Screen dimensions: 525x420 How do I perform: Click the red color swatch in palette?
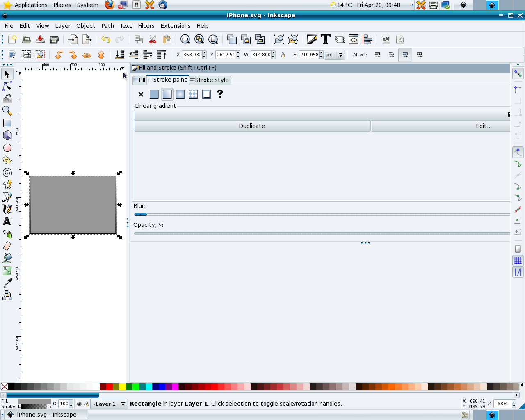pos(110,386)
